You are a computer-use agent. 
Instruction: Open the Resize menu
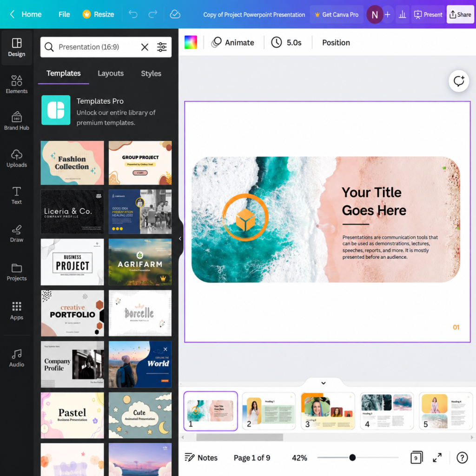click(99, 14)
